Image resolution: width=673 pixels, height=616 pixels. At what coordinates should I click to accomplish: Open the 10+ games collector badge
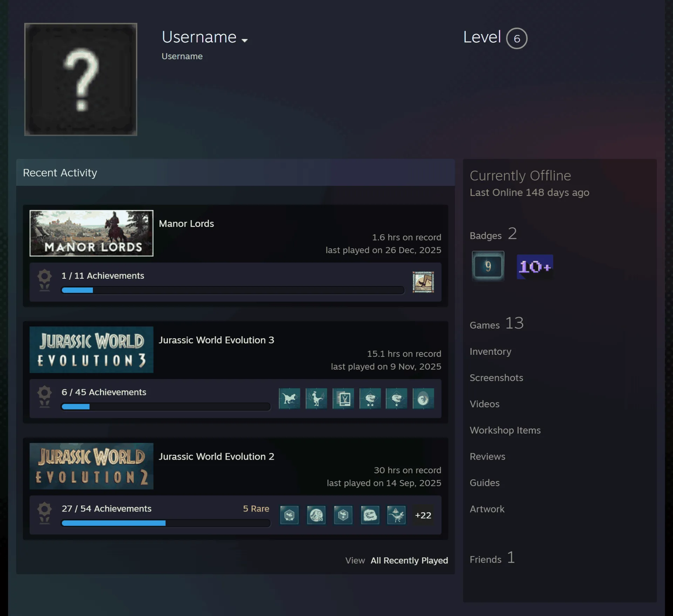(535, 267)
